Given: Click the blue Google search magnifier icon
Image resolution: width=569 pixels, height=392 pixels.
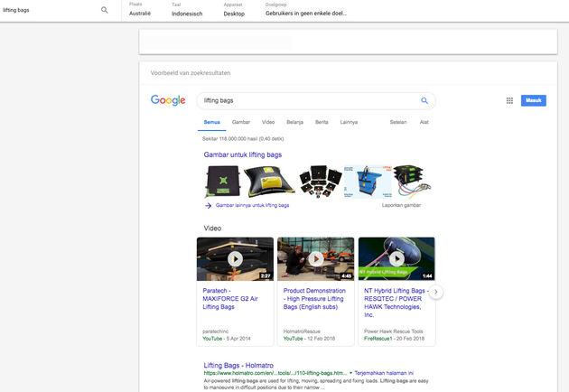Looking at the screenshot, I should pyautogui.click(x=424, y=100).
